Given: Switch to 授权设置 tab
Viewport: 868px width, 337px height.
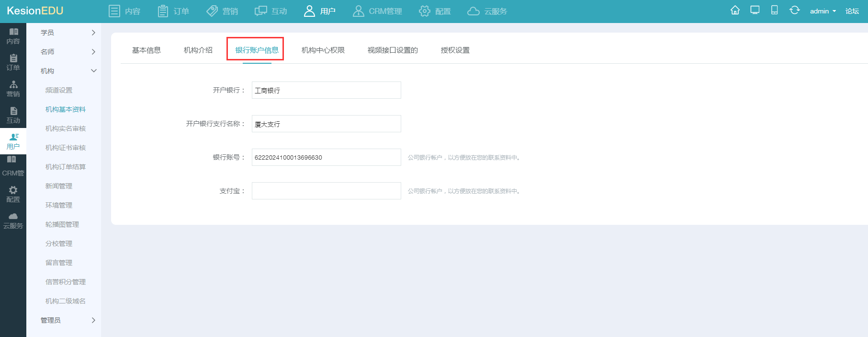Looking at the screenshot, I should click(x=455, y=50).
